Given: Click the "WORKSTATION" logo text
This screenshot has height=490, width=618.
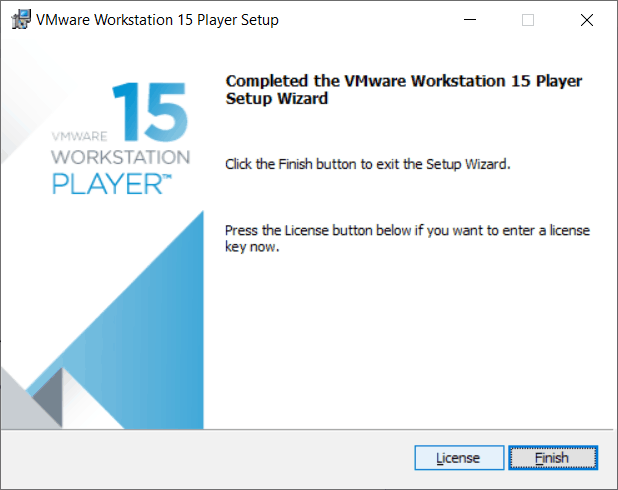Looking at the screenshot, I should coord(119,158).
